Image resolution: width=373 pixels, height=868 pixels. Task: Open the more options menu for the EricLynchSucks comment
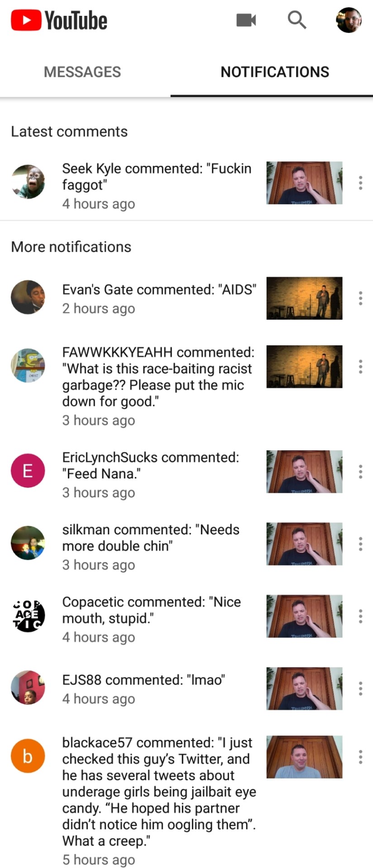[x=360, y=472]
